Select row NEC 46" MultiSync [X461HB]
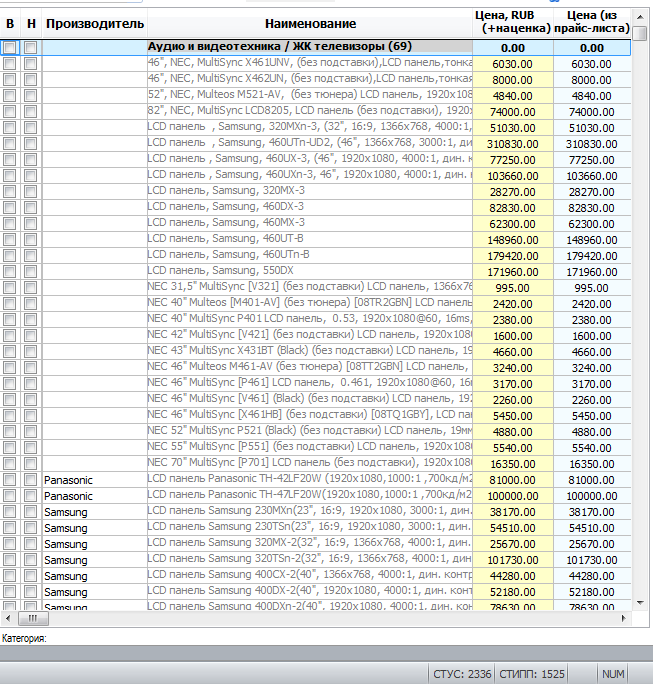This screenshot has height=684, width=653. 315,416
